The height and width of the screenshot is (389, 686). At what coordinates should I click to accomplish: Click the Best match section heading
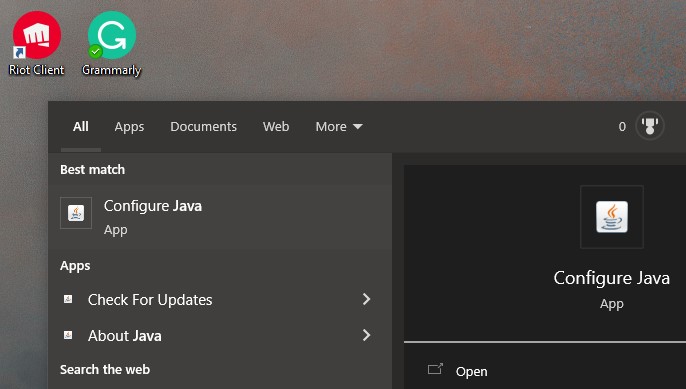(x=92, y=169)
